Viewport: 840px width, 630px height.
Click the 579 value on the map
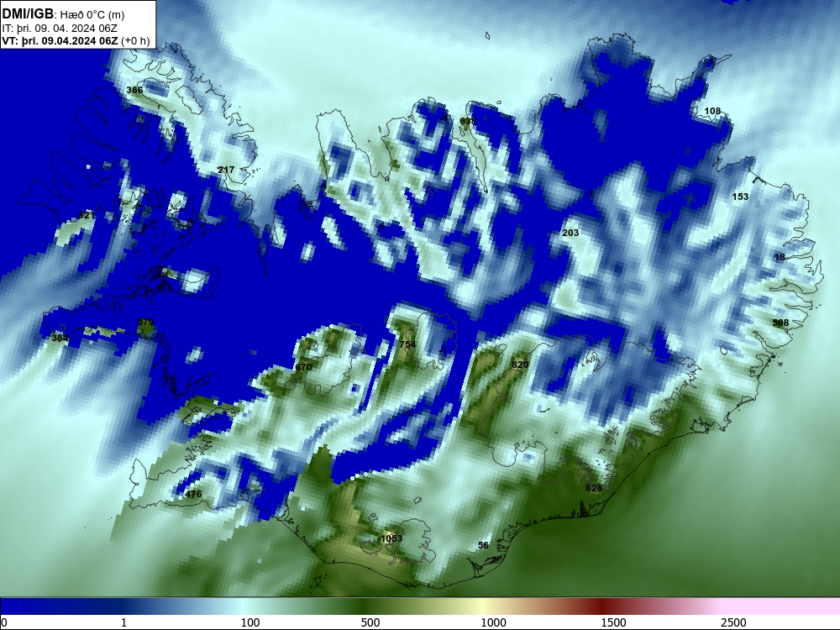[x=145, y=322]
